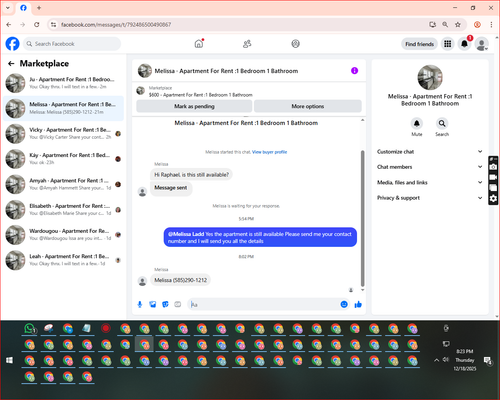Open the Windows Start menu
Image resolution: width=500 pixels, height=400 pixels.
tap(9, 360)
